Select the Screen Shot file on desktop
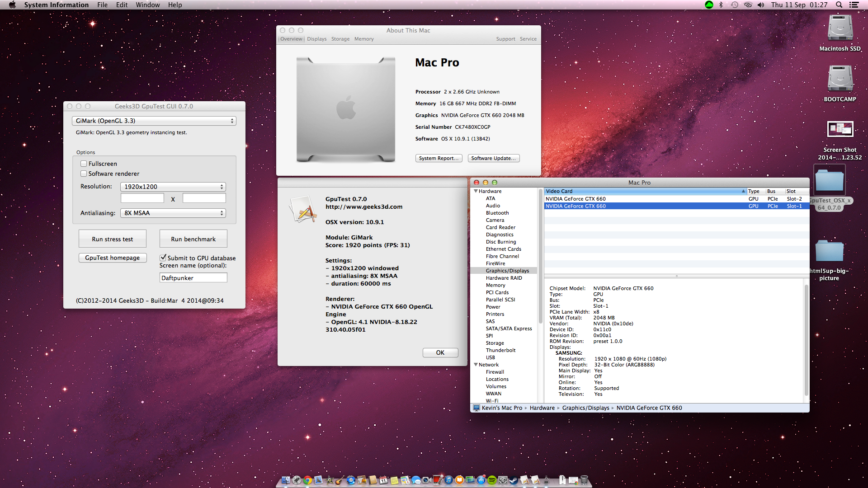868x488 pixels. [x=840, y=129]
